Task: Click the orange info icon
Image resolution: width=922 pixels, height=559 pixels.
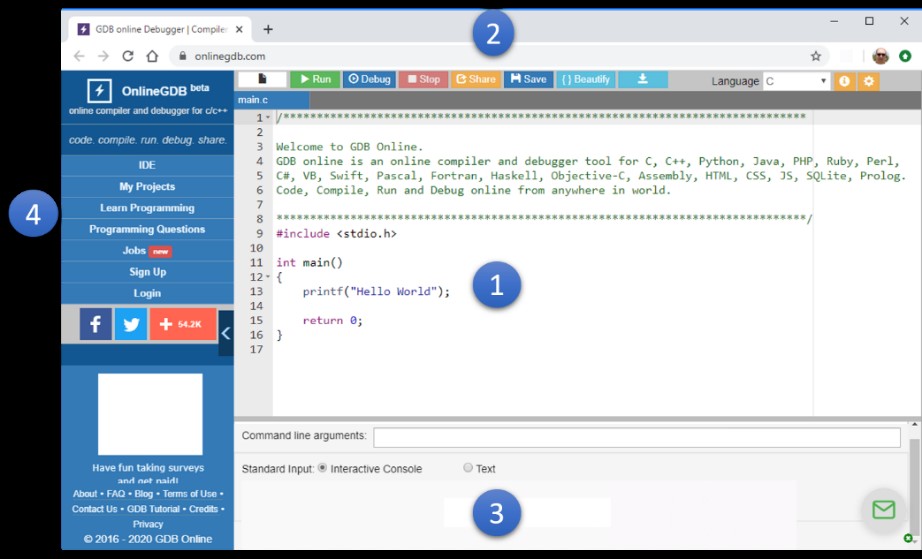Action: click(844, 81)
